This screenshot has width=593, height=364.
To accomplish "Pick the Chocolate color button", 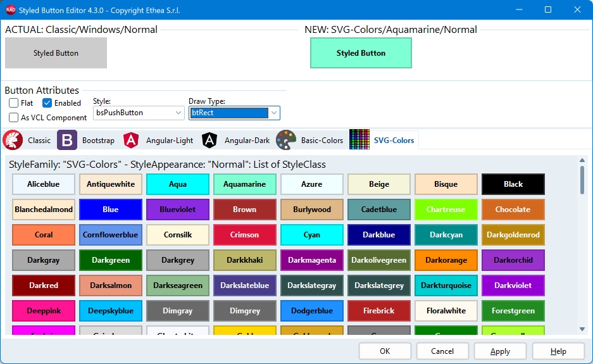I will [513, 210].
